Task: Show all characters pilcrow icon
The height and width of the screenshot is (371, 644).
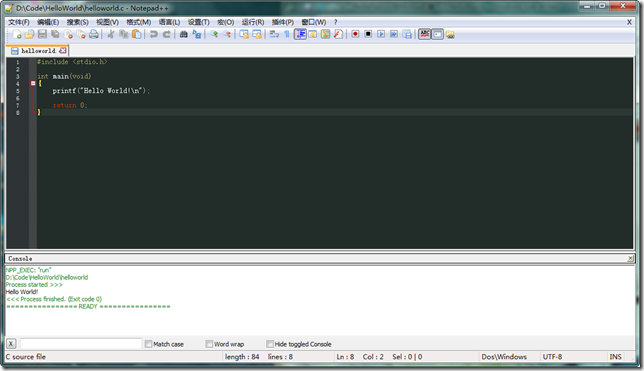Action: pos(287,35)
